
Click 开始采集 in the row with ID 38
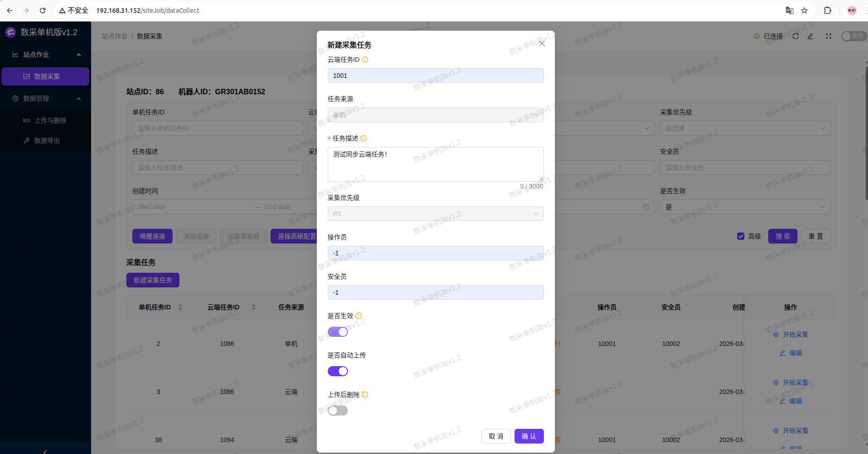(x=791, y=431)
